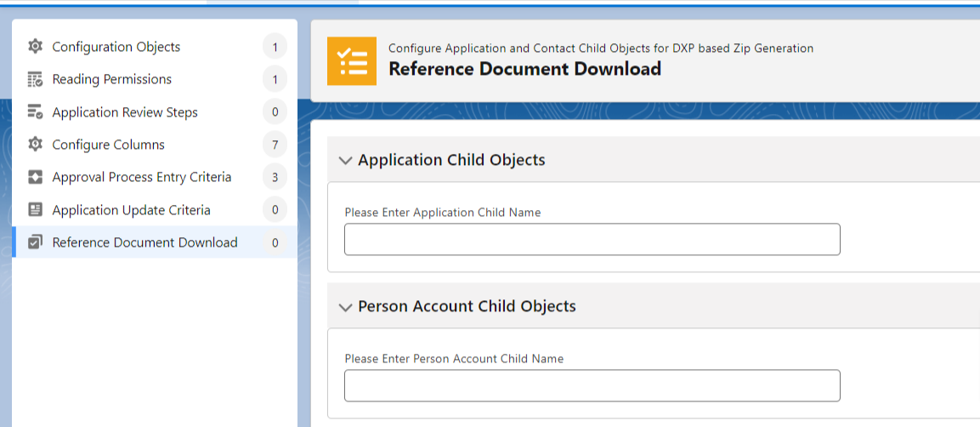Go to Configure Columns section

[x=108, y=145]
